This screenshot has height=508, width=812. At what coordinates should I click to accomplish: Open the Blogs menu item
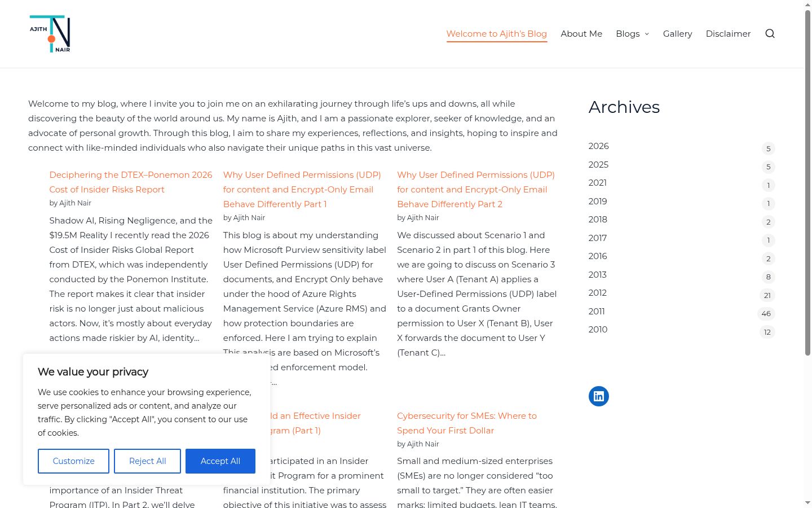coord(628,34)
